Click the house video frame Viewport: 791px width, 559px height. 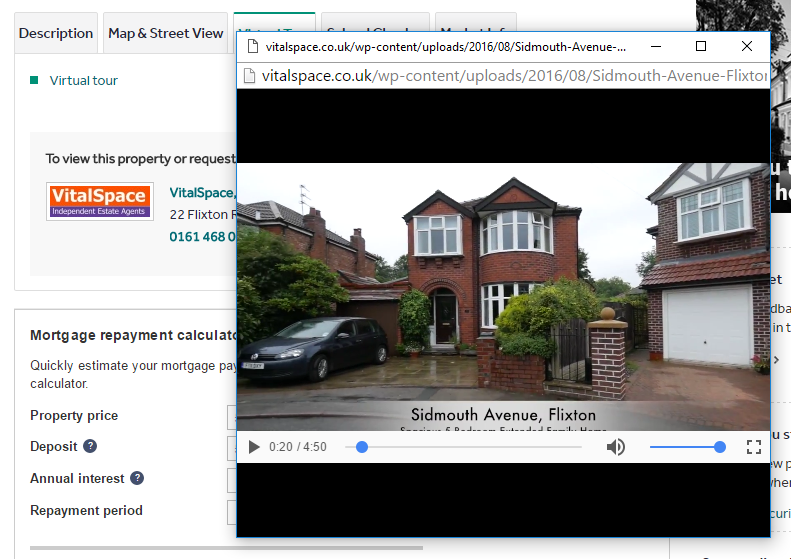coord(503,297)
